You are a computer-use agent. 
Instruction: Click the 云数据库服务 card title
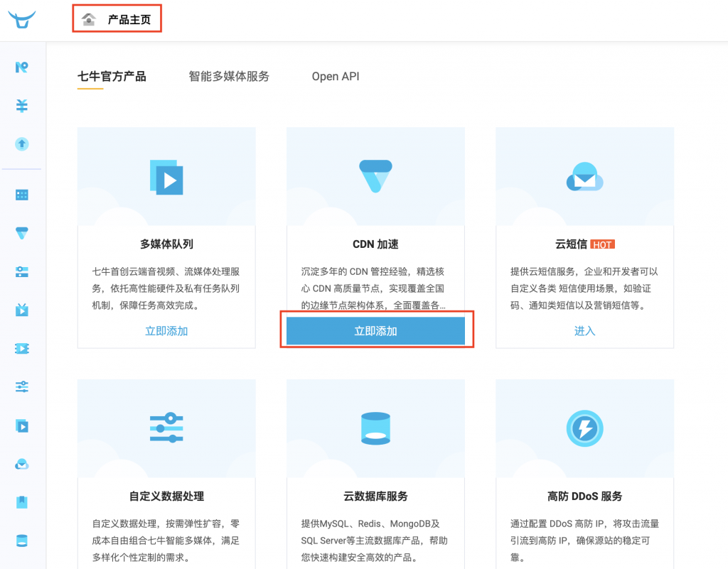[x=375, y=497]
